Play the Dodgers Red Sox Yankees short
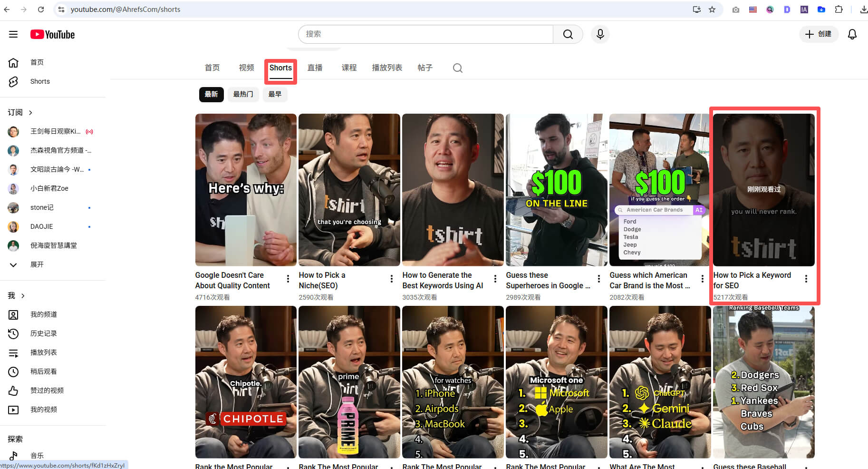 (764, 382)
